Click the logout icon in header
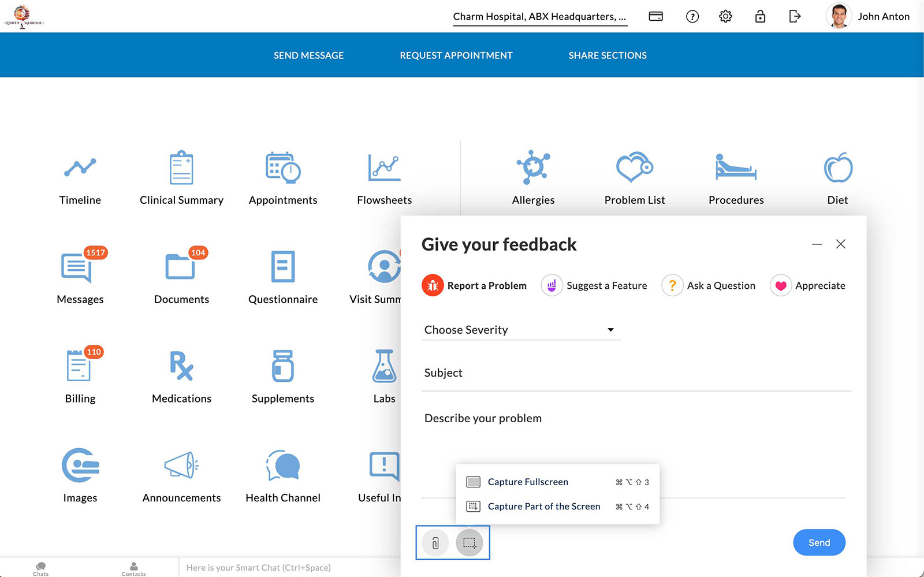The height and width of the screenshot is (577, 924). [795, 16]
